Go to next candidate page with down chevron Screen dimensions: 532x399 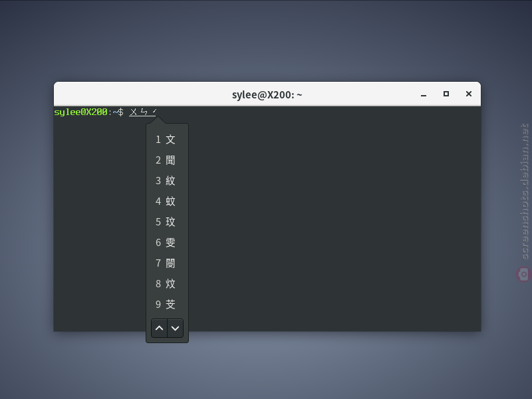tap(175, 328)
